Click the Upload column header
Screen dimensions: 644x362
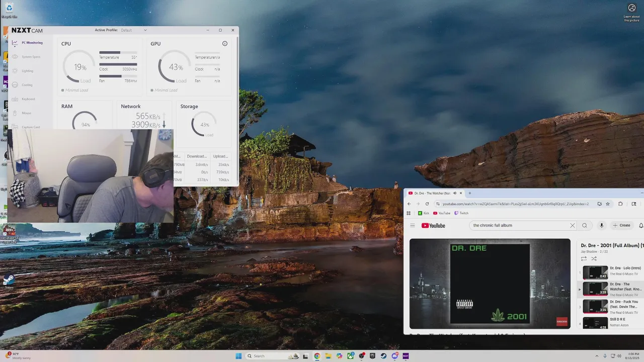220,156
